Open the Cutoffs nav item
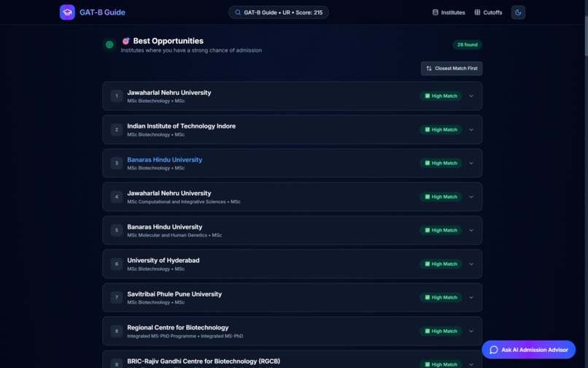Viewport: 588px width, 368px height. (x=488, y=12)
